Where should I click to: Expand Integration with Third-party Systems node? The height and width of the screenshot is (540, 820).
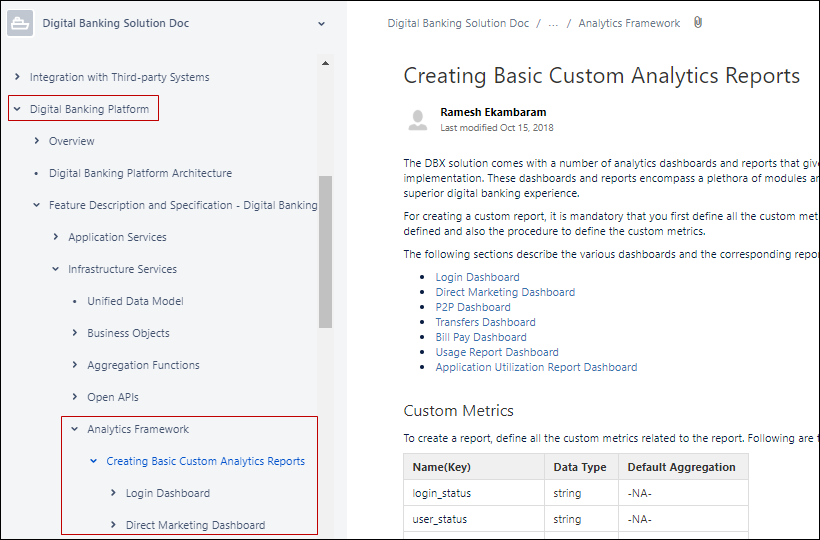click(x=17, y=77)
